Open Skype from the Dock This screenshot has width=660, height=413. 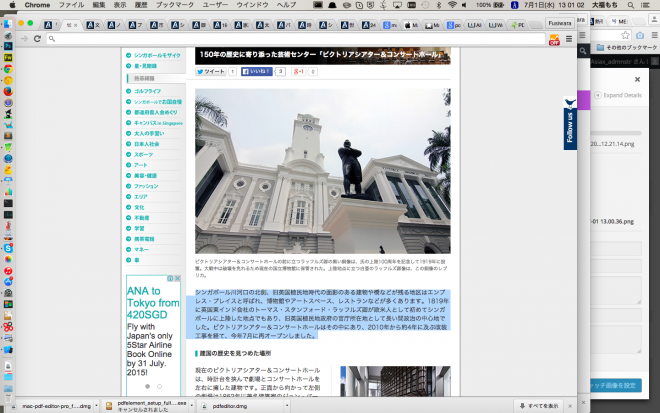coord(8,248)
